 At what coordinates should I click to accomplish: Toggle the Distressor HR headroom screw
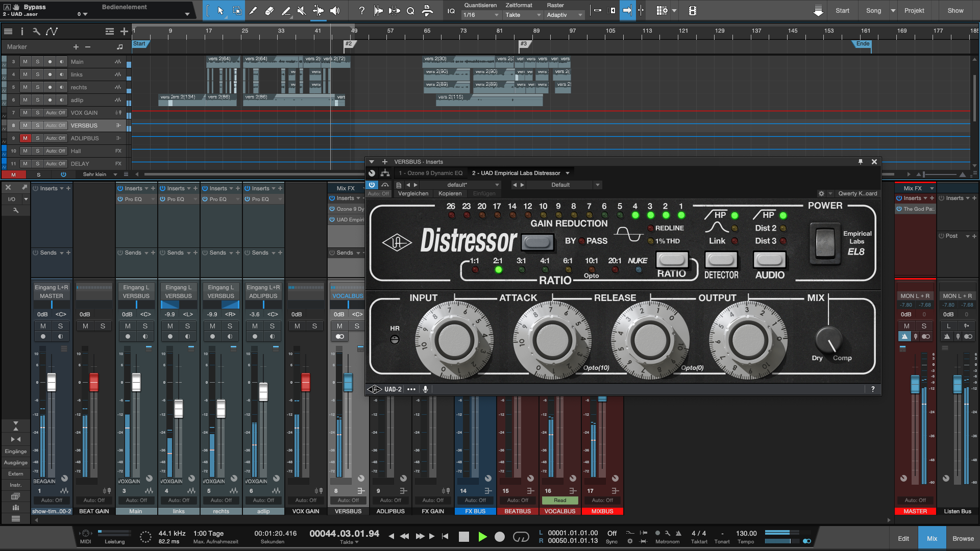(x=395, y=340)
